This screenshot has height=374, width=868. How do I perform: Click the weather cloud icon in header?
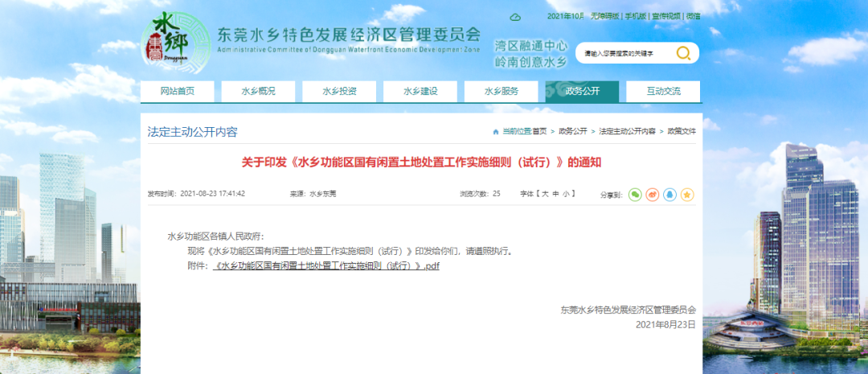(x=515, y=17)
